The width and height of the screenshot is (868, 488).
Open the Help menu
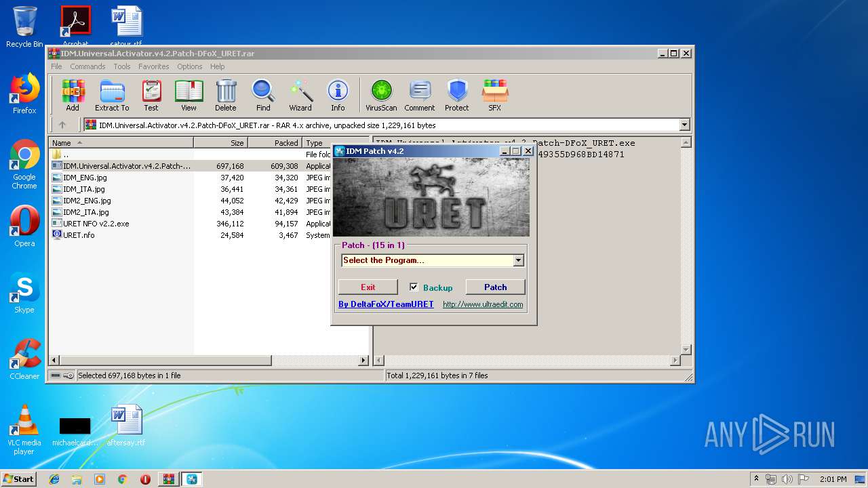click(217, 66)
